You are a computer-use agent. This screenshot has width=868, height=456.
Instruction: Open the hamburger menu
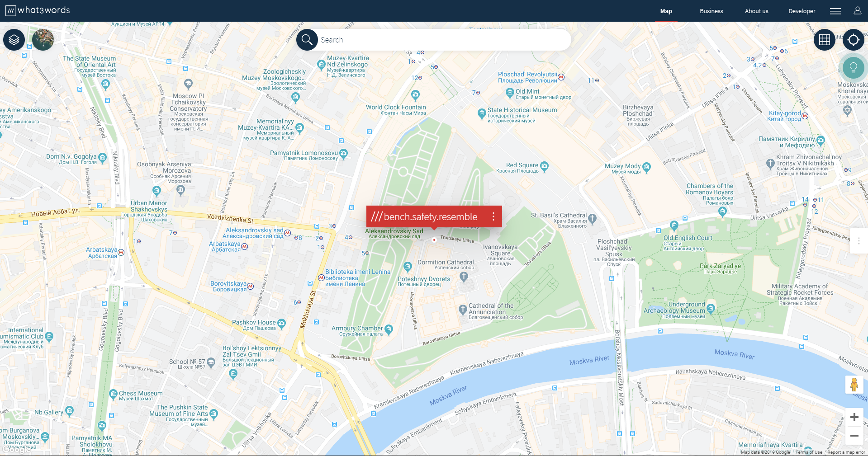coord(835,11)
